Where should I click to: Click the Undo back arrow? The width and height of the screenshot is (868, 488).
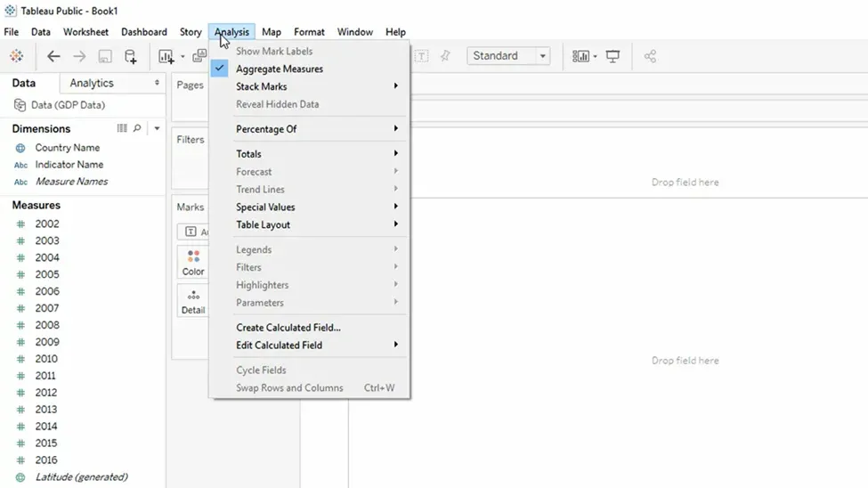coord(53,56)
